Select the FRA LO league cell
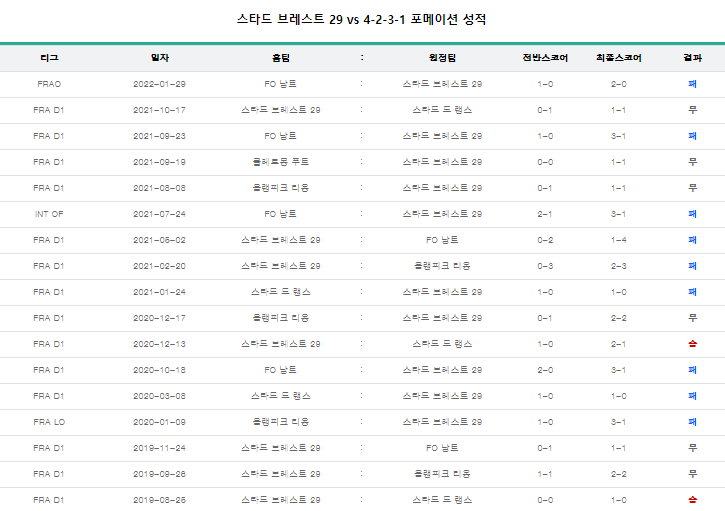This screenshot has width=725, height=511. point(49,422)
